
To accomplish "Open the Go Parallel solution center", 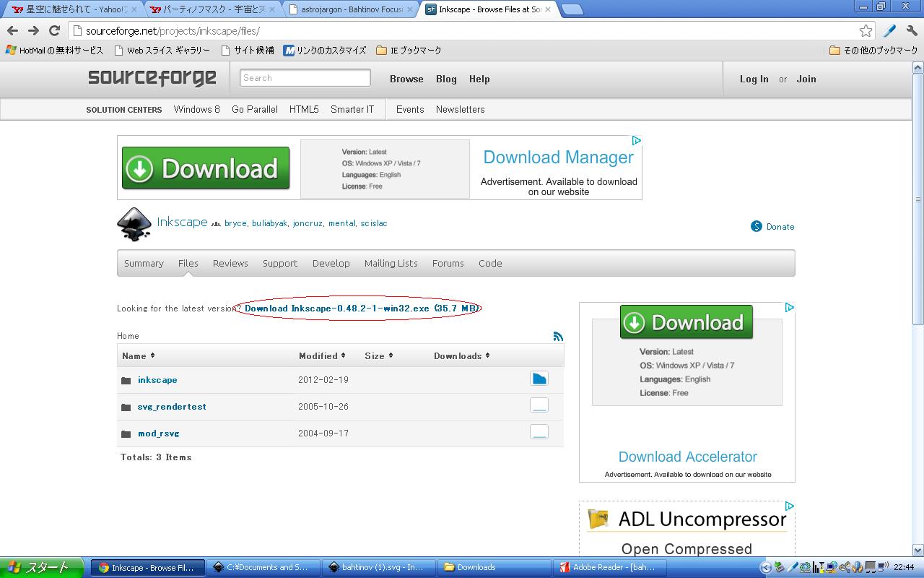I will [255, 109].
